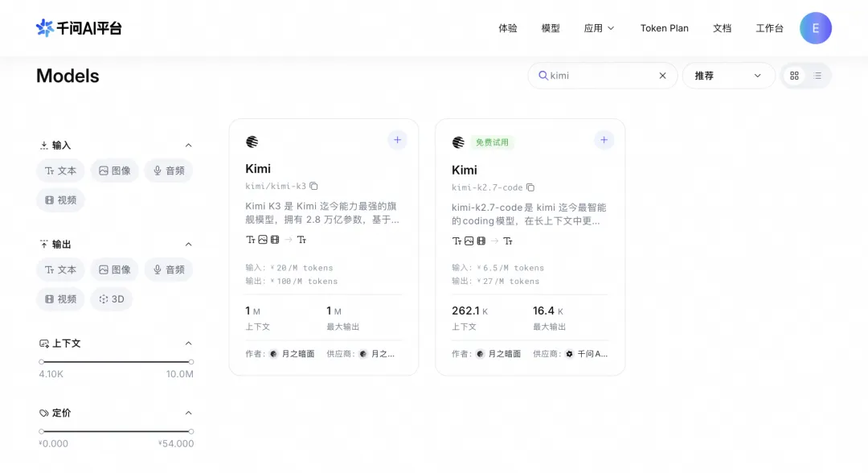
Task: Toggle 文本 input filter
Action: [60, 171]
